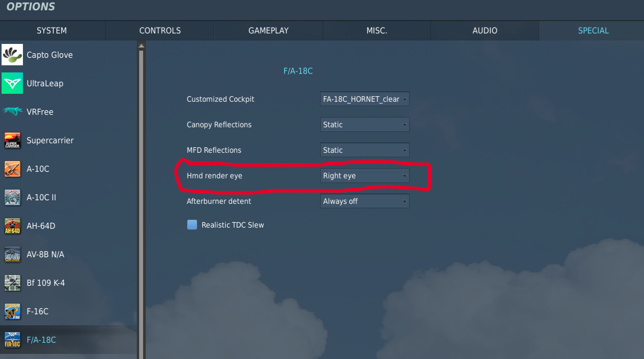Screen dimensions: 644x359
Task: Select AV-8B N/A module entry text
Action: click(45, 255)
